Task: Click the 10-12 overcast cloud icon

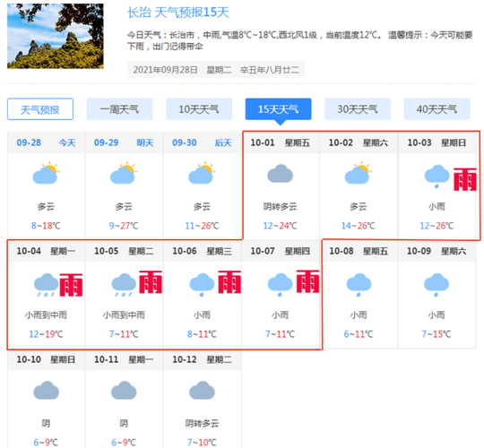Action: pos(202,391)
